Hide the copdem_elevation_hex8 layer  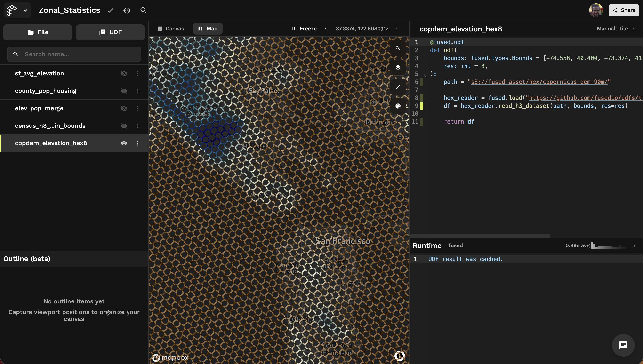point(124,143)
